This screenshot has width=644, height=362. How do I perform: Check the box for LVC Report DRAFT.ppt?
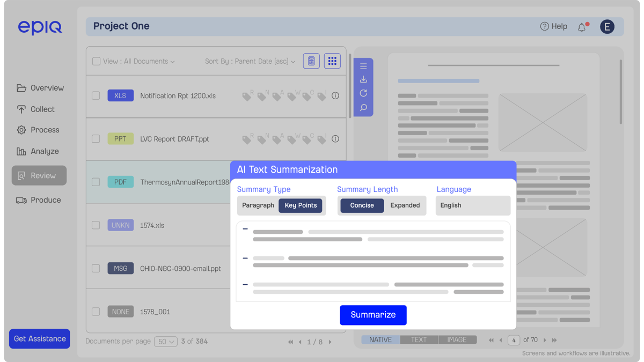click(96, 139)
